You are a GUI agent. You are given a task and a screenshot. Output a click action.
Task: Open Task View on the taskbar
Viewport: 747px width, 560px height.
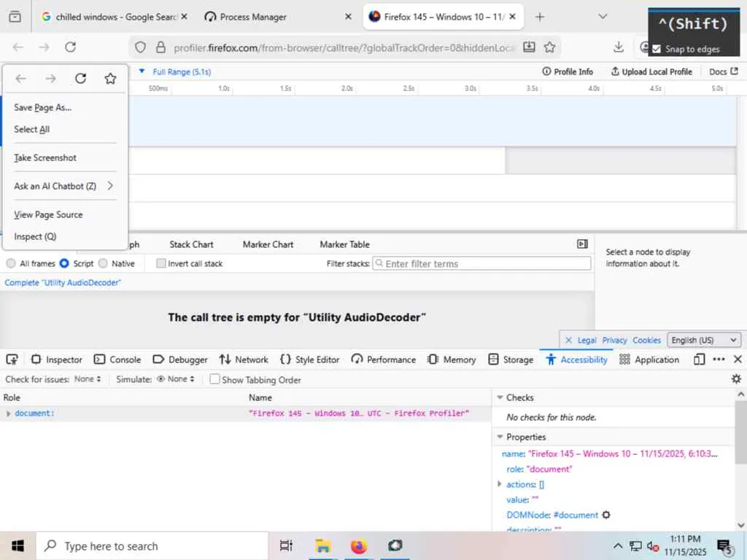(x=286, y=545)
